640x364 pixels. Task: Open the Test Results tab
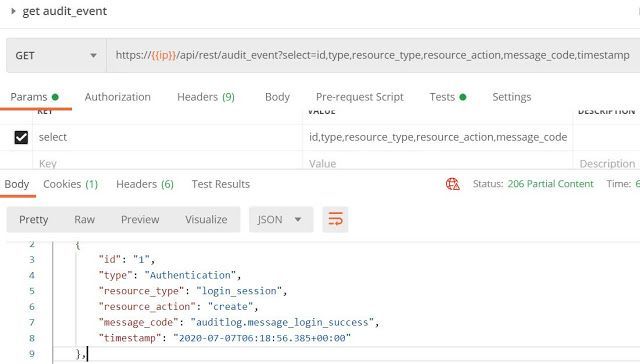tap(221, 184)
